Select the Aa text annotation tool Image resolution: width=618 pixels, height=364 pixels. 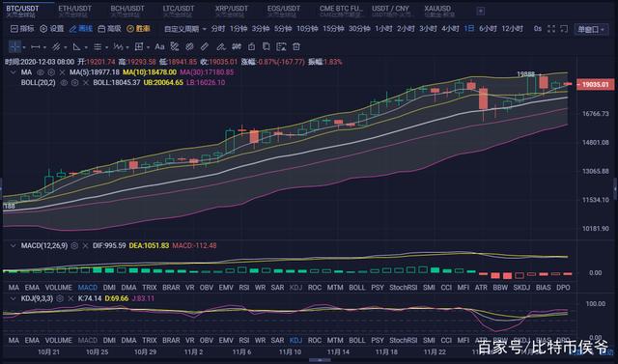(159, 47)
